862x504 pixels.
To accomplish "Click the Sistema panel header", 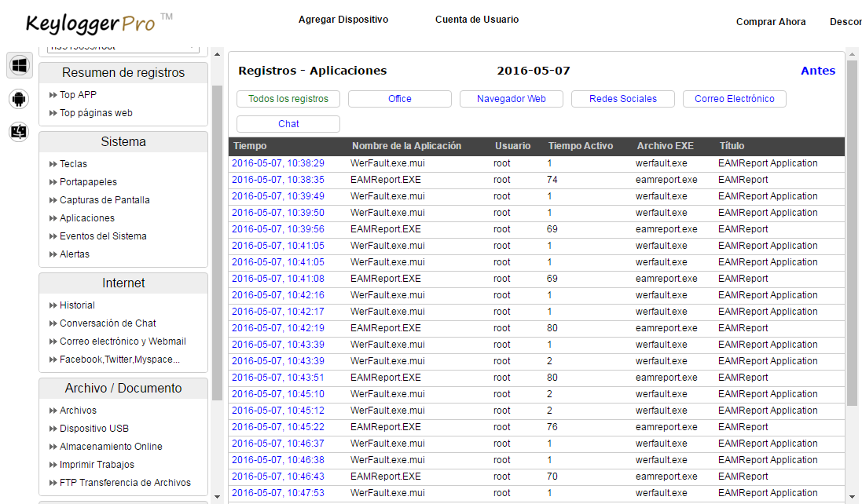I will click(123, 142).
